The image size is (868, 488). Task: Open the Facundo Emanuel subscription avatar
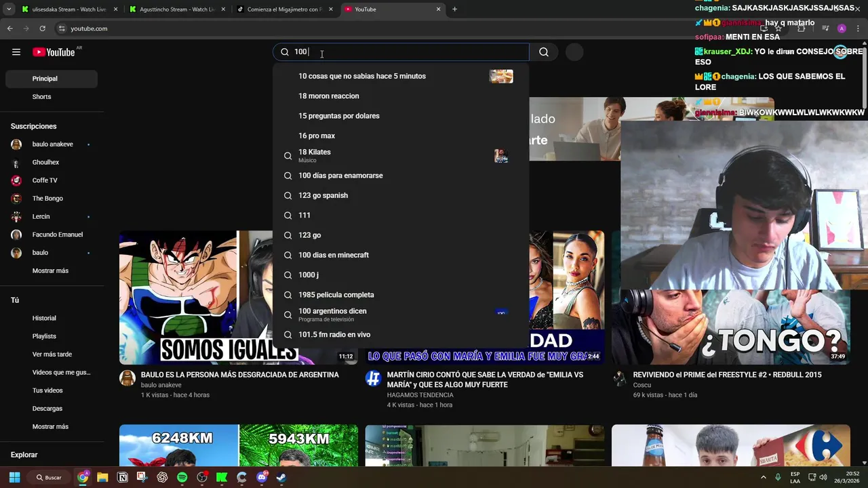[x=16, y=235]
